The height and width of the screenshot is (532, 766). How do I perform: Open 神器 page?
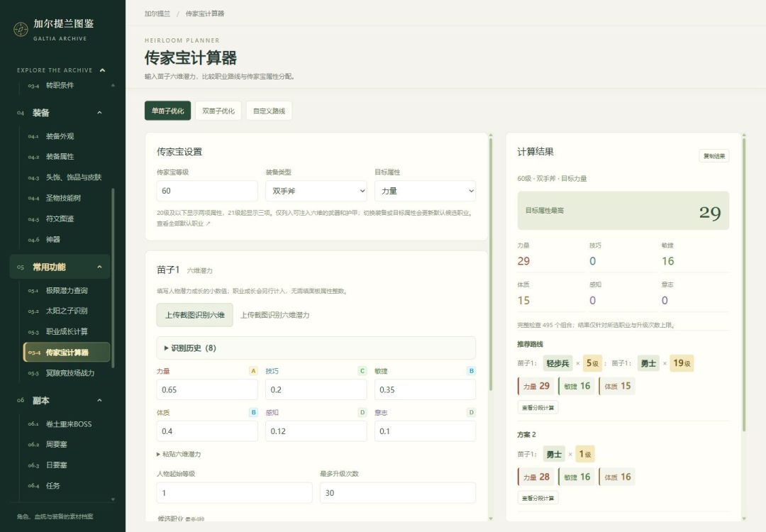52,239
